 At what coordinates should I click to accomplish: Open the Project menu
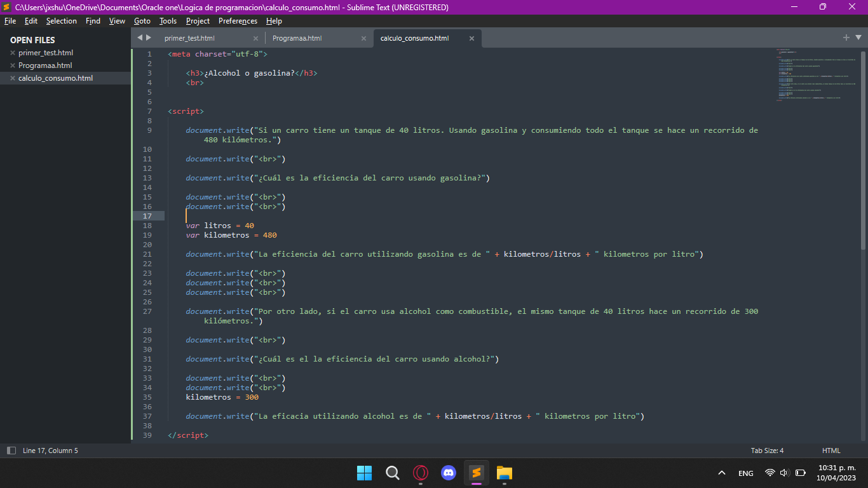(198, 21)
